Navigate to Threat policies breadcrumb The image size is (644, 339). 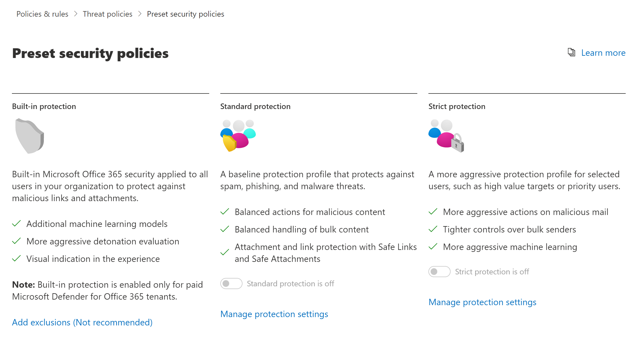pyautogui.click(x=107, y=14)
